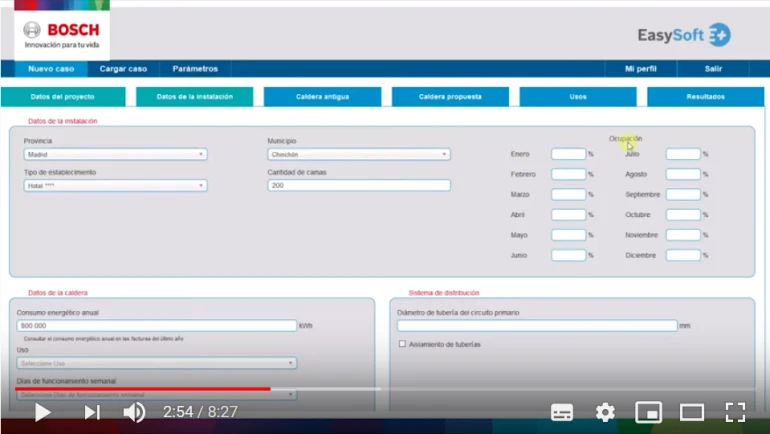Check Aislamiento de tuberías checkbox
Viewport: 770px width, 434px height.
click(402, 344)
